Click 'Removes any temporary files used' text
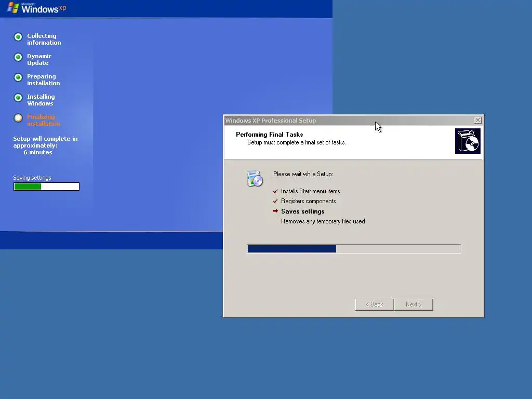 [x=323, y=221]
